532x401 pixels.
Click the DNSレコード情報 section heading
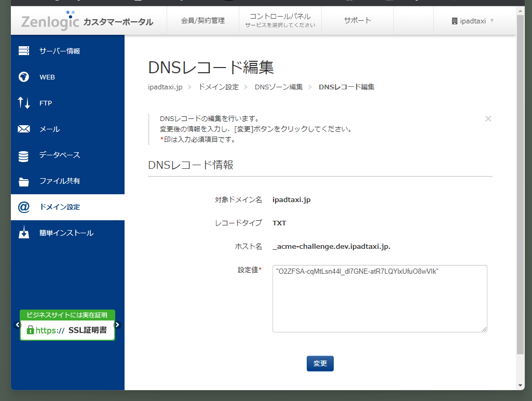pyautogui.click(x=190, y=165)
